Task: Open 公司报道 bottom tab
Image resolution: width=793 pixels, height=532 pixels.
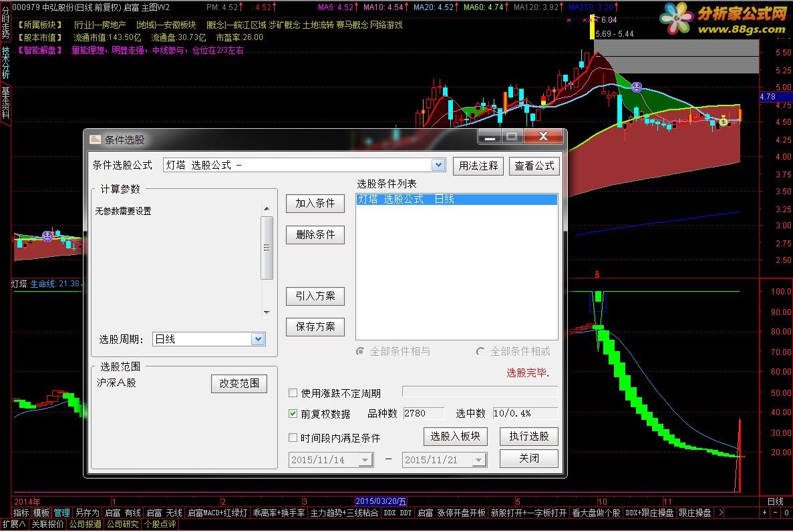Action: click(85, 525)
